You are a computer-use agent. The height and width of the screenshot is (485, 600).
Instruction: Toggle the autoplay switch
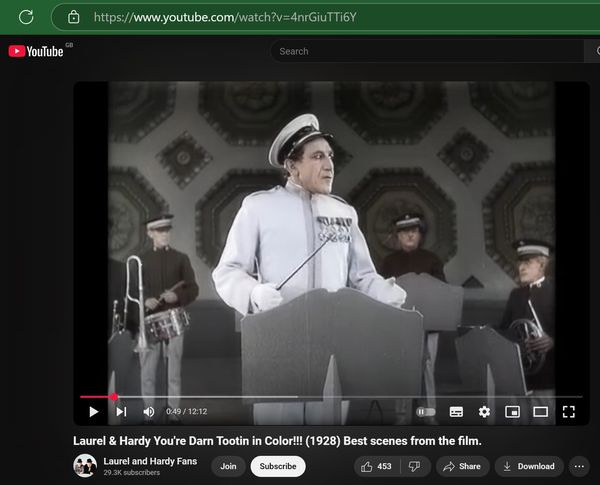click(x=426, y=411)
